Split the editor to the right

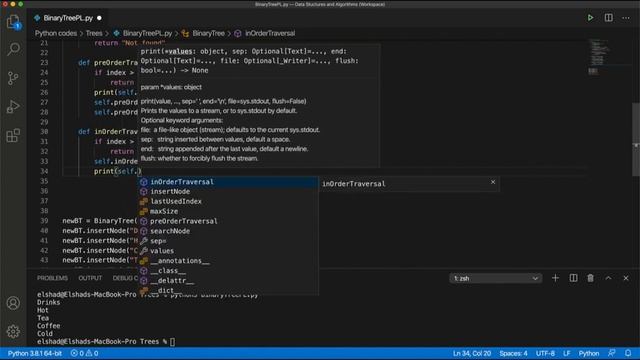[608, 18]
